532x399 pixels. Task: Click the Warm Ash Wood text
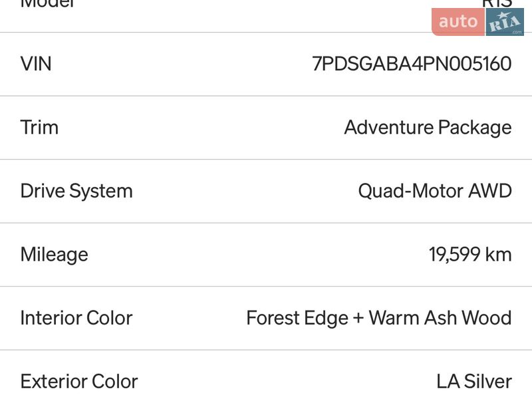pos(440,318)
